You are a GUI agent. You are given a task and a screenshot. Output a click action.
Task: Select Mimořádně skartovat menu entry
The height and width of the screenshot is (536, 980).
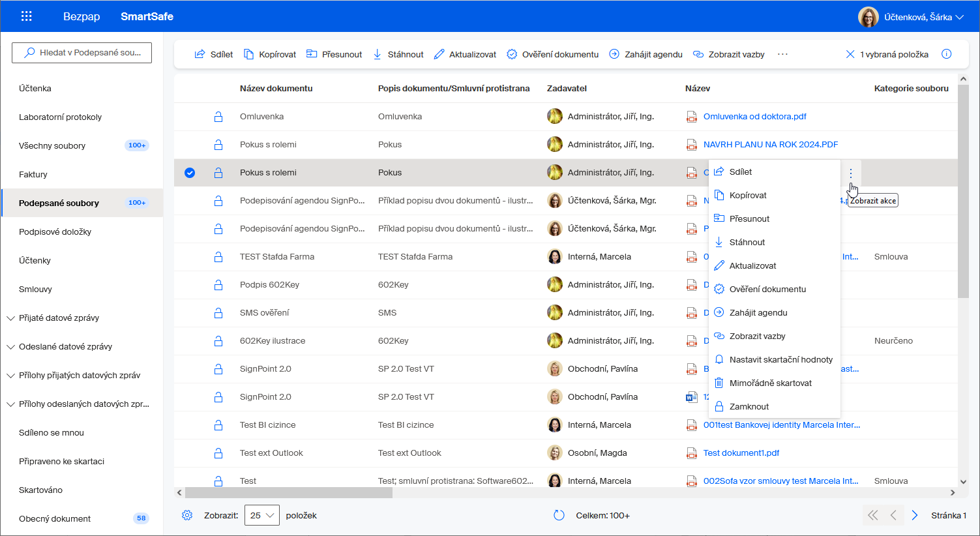click(774, 383)
